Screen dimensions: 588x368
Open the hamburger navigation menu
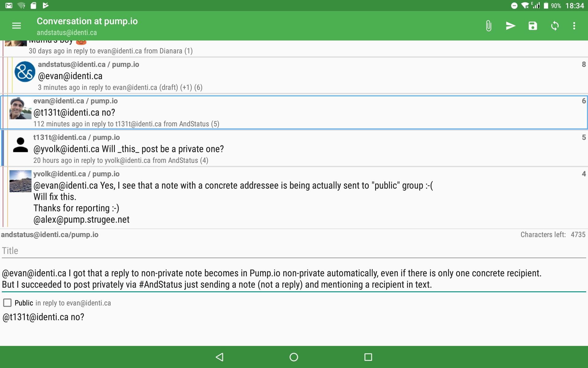[x=17, y=26]
